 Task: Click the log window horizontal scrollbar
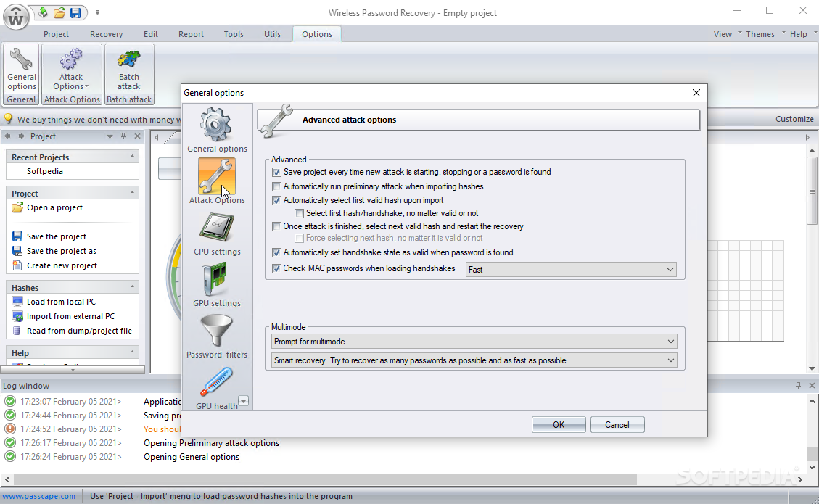pos(326,479)
